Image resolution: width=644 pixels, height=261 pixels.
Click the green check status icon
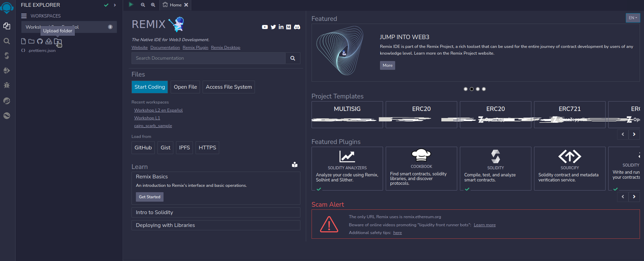point(106,5)
